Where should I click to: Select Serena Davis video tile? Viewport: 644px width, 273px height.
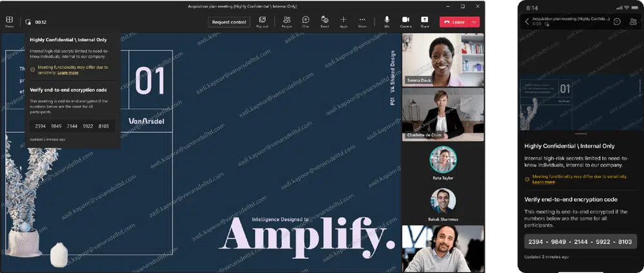443,60
